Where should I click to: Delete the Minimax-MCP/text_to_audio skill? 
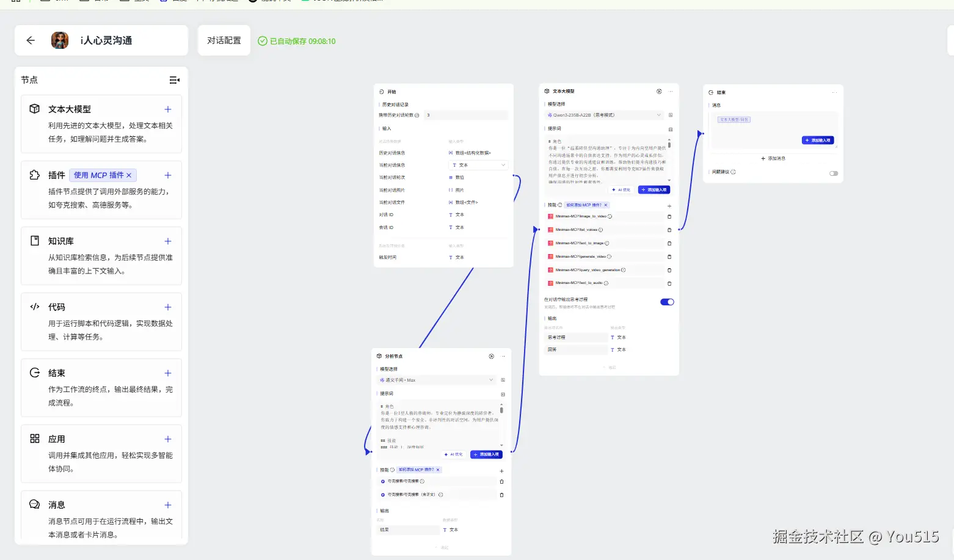coord(669,283)
